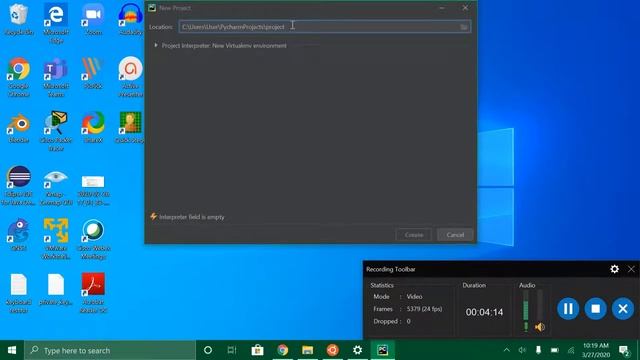Click the Create button in New Project
The image size is (640, 360).
pyautogui.click(x=413, y=235)
